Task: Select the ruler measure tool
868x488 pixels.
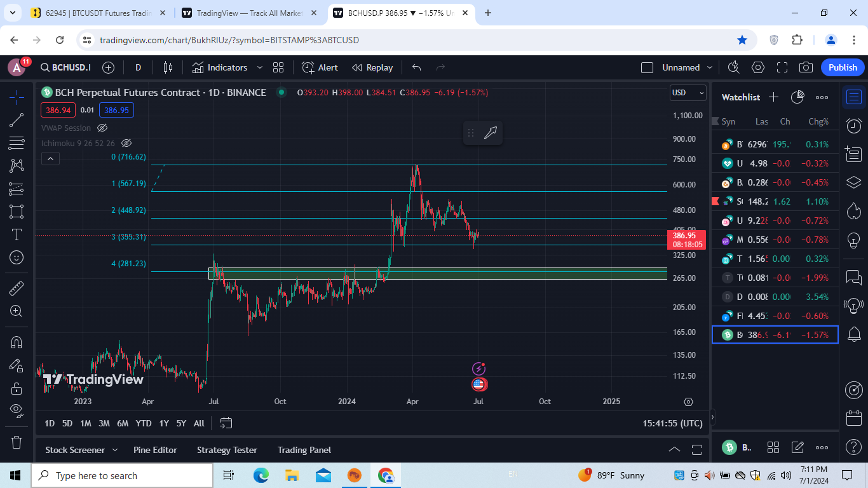Action: 17,288
